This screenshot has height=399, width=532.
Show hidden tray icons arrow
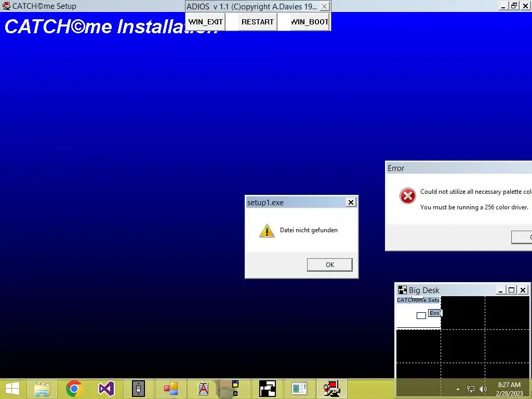click(458, 389)
